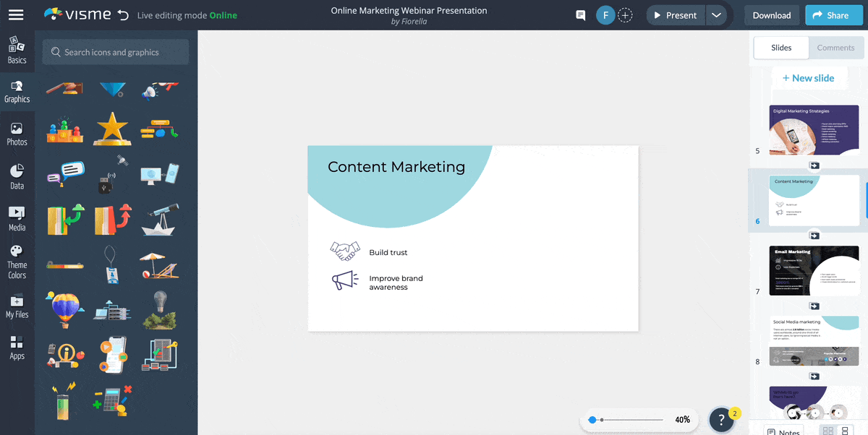868x435 pixels.
Task: Open the Theme Colors panel
Action: coord(17,259)
